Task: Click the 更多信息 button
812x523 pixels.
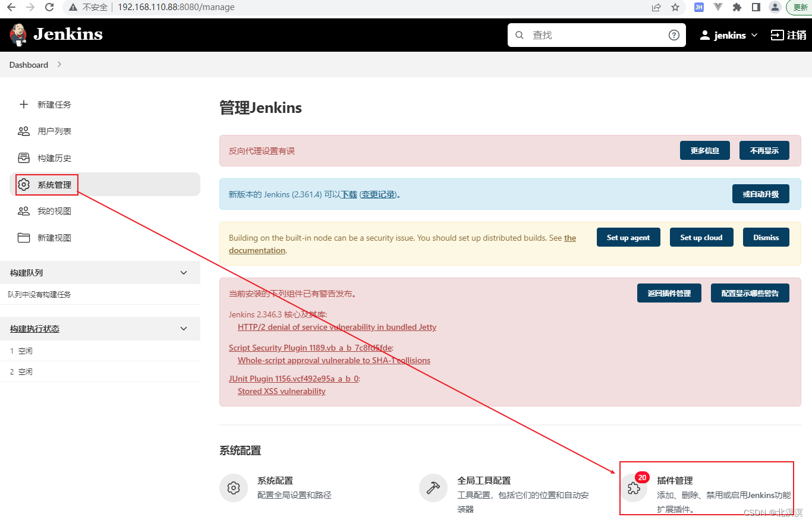Action: pyautogui.click(x=704, y=150)
